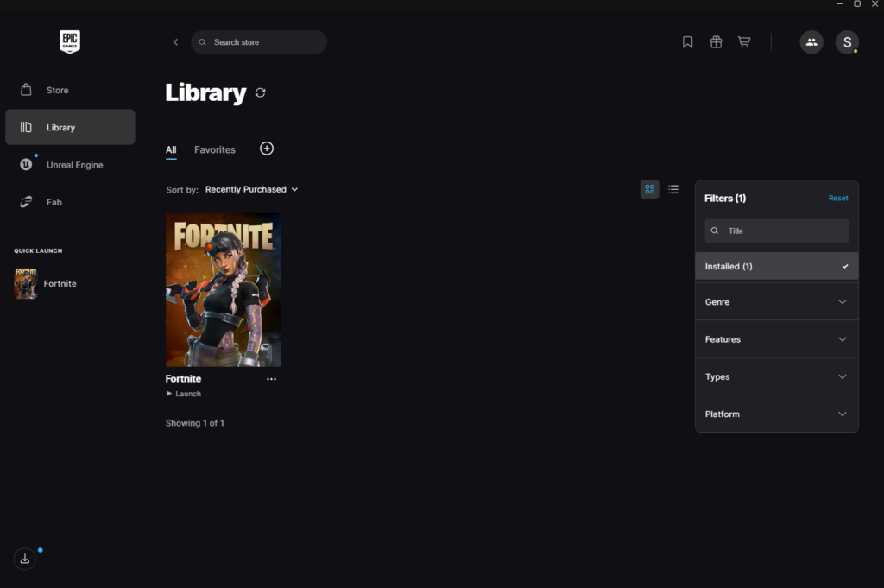Click the search magnifier in Search store
884x588 pixels.
click(x=202, y=42)
